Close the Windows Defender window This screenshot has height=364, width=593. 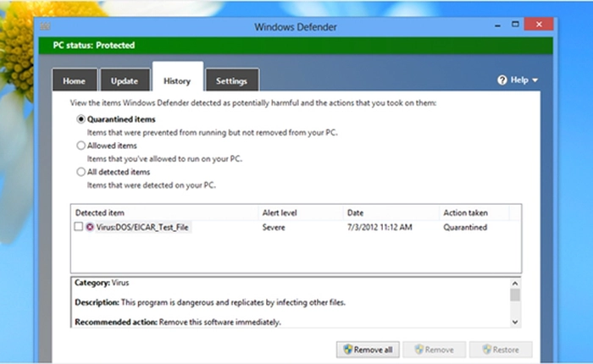click(539, 25)
